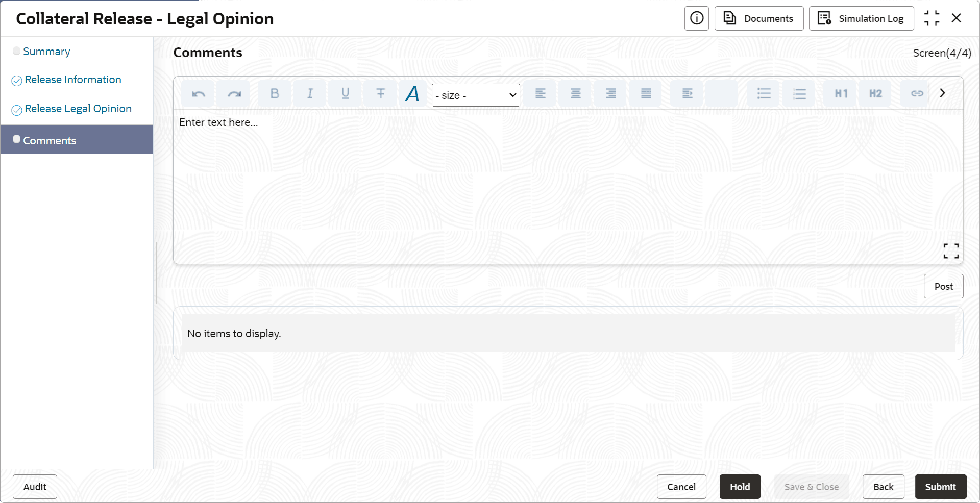
Task: Collapse the Legal Opinion window view
Action: click(932, 18)
